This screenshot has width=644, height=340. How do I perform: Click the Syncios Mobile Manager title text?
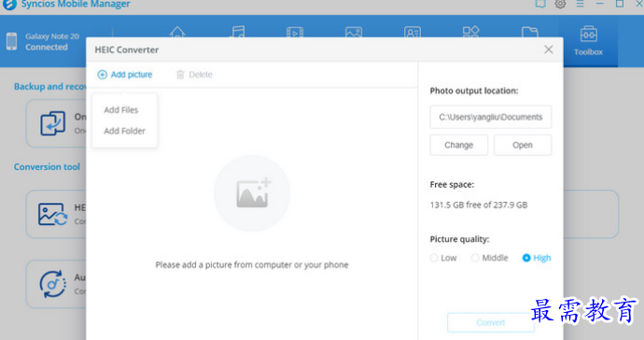(76, 4)
